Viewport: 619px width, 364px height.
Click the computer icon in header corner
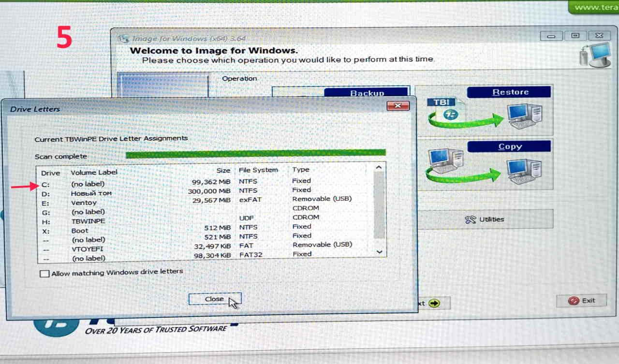594,55
